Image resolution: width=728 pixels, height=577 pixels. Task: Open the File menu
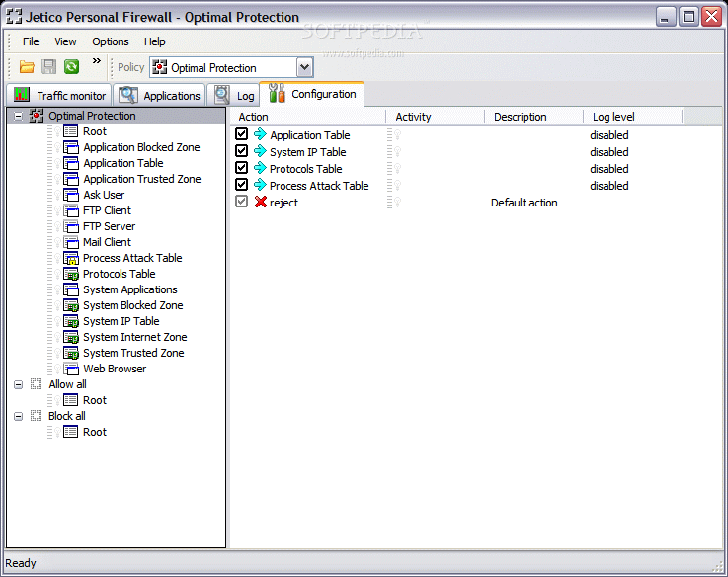31,41
